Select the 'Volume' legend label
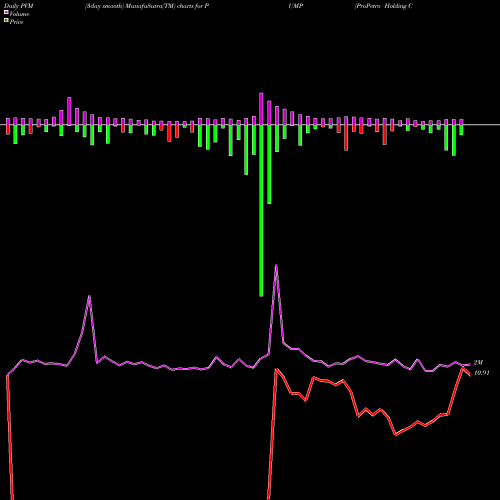500x500 pixels. (19, 14)
